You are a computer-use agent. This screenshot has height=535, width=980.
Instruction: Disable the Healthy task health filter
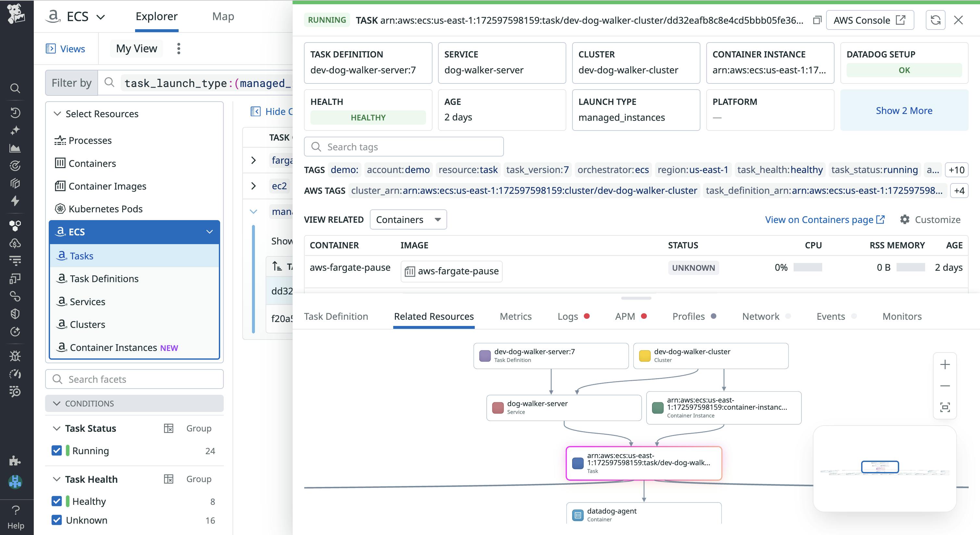pos(57,501)
